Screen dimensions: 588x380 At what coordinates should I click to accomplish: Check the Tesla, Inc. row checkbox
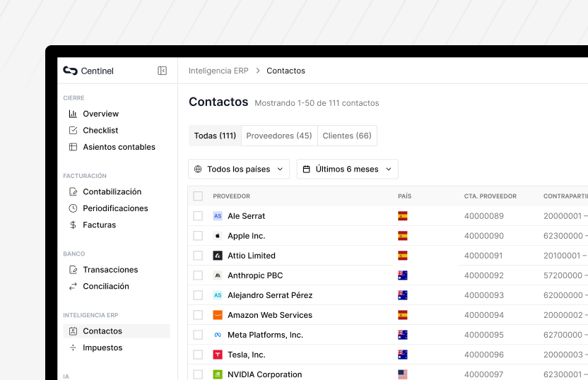click(198, 355)
